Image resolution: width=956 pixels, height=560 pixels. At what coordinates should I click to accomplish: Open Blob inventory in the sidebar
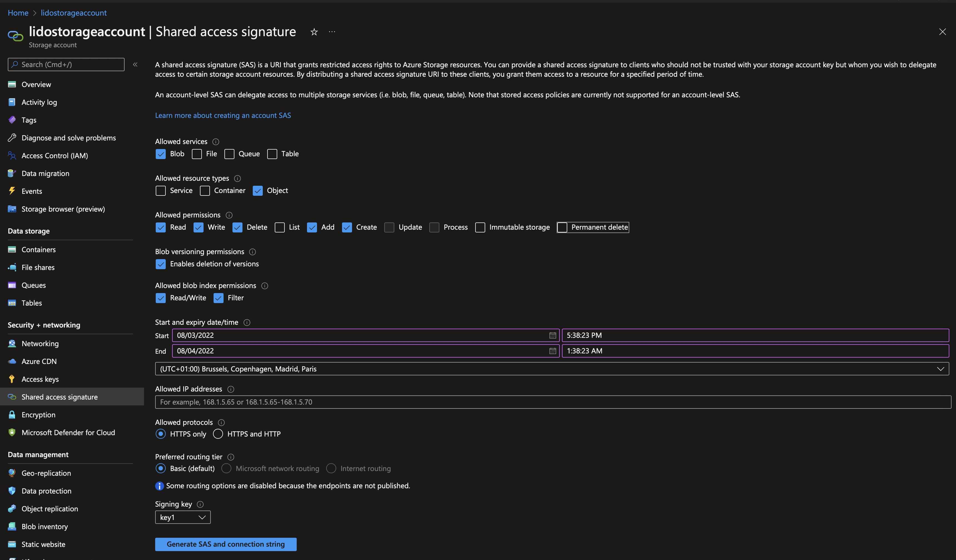pos(45,527)
